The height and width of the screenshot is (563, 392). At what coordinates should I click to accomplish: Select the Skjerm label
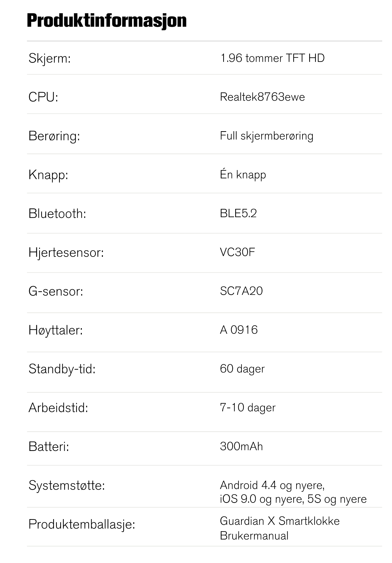point(49,58)
